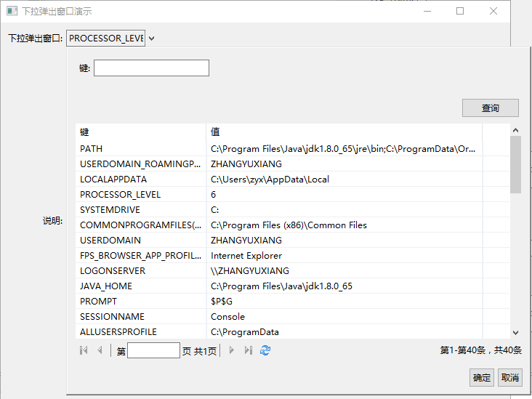The height and width of the screenshot is (399, 532).
Task: Select the FPS_BROWSER_APP_PROFIL... row
Action: tap(292, 256)
